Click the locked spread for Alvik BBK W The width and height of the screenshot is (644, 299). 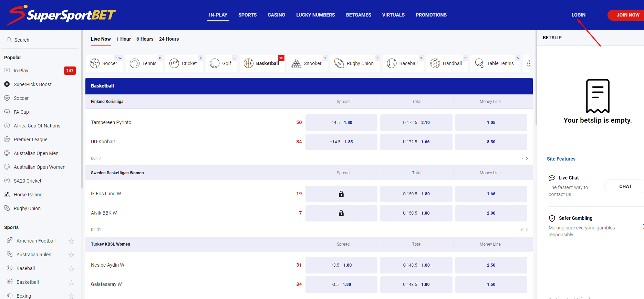[341, 213]
